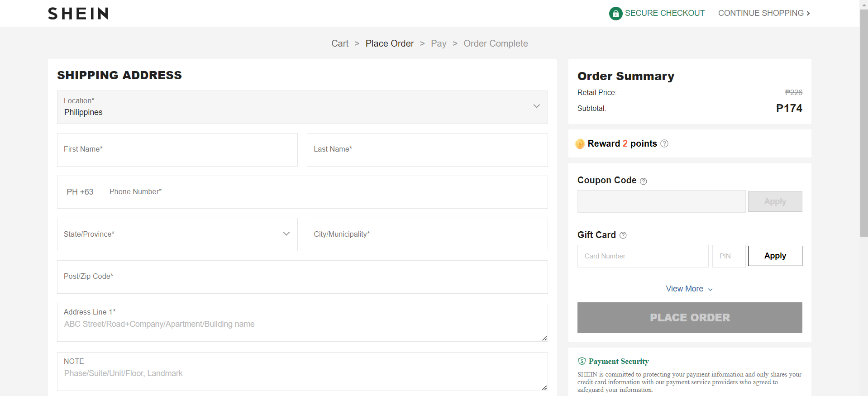Go to Cart breadcrumb step
868x396 pixels.
pyautogui.click(x=340, y=43)
